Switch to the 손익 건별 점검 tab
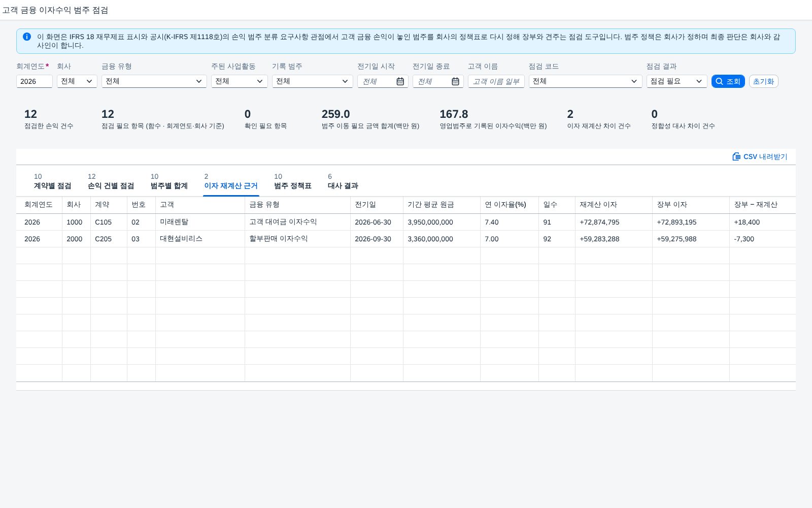 tap(111, 181)
